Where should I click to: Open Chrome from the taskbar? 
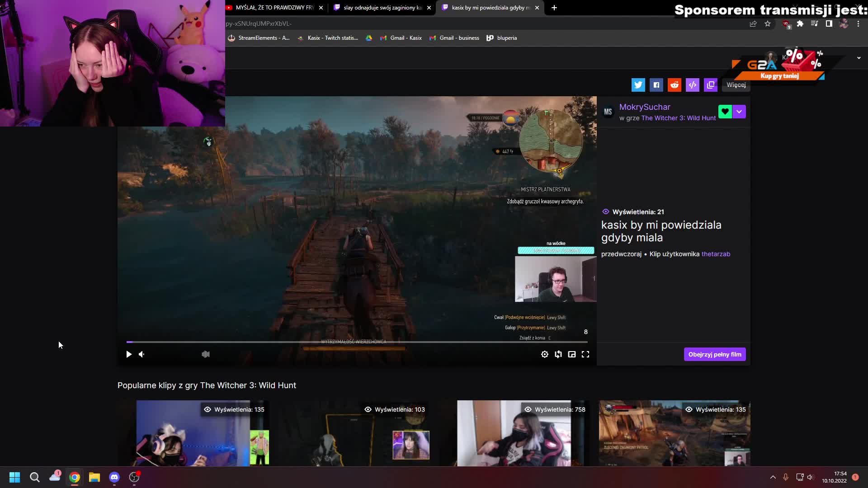point(75,477)
